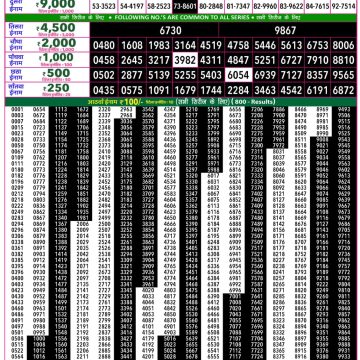Select series number 80-2848
The height and width of the screenshot is (360, 360).
coord(211,6)
